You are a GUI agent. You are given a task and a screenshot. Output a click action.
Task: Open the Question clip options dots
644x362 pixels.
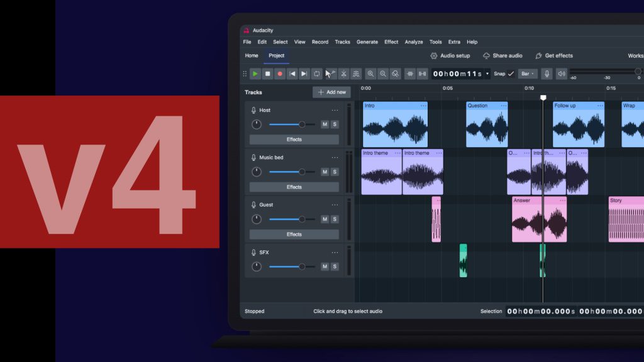pos(504,106)
